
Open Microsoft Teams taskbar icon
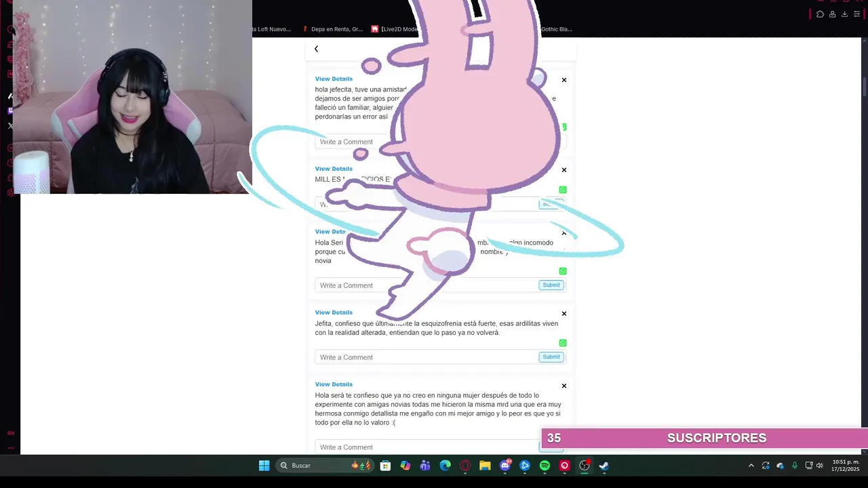pos(425,466)
